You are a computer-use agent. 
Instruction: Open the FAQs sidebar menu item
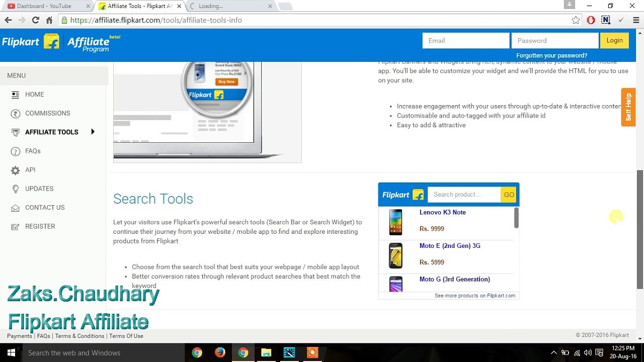pyautogui.click(x=33, y=151)
